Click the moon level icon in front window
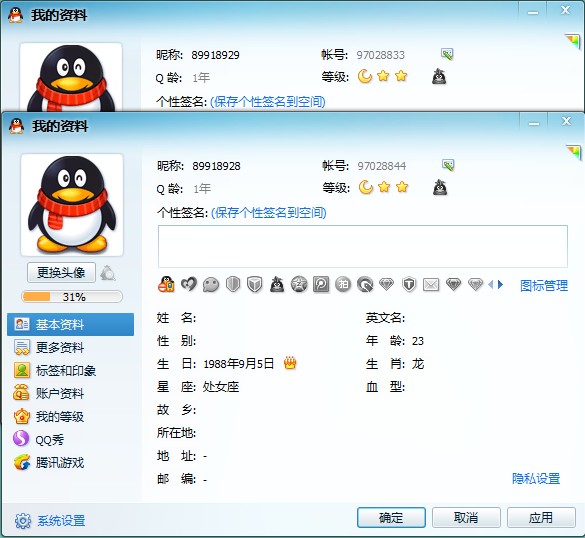This screenshot has height=538, width=585. pyautogui.click(x=366, y=187)
